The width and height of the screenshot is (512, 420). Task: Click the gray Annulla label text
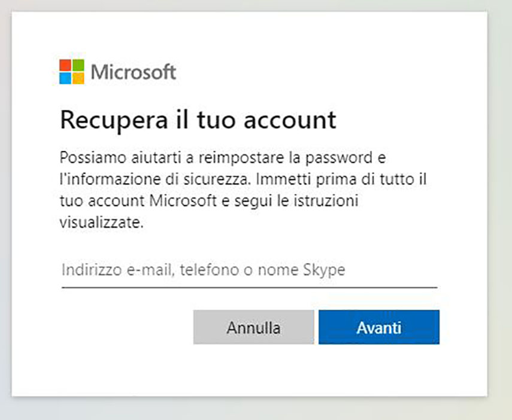253,327
